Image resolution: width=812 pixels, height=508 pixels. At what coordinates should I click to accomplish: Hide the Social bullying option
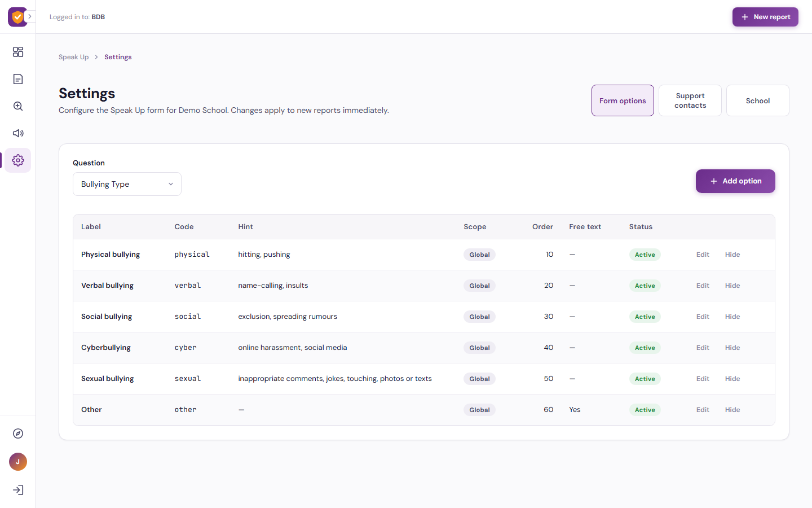(732, 317)
